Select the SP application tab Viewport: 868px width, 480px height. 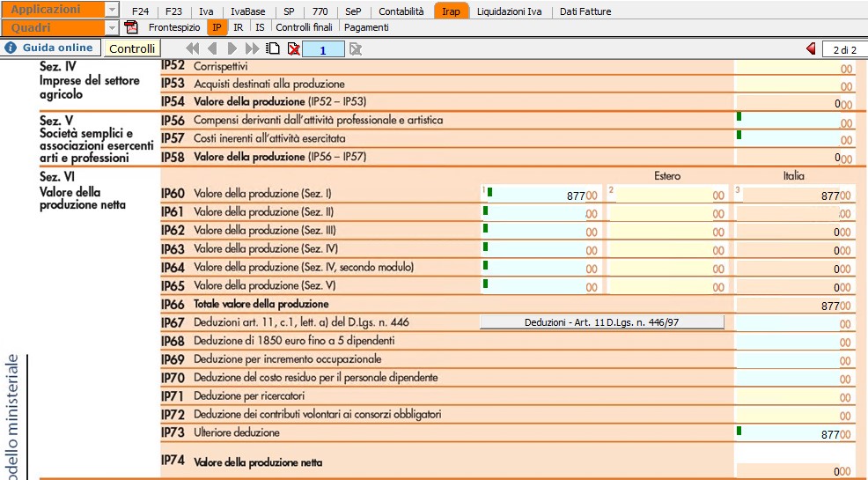click(x=289, y=11)
